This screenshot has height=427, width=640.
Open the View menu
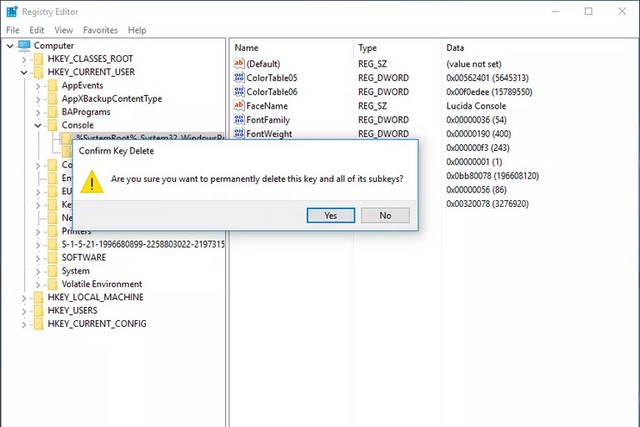tap(64, 30)
